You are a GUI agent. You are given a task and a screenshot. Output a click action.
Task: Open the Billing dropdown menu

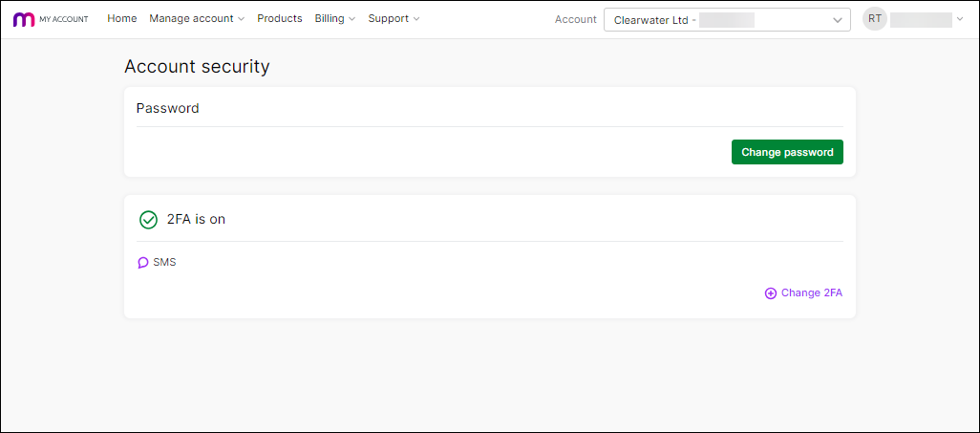[334, 19]
